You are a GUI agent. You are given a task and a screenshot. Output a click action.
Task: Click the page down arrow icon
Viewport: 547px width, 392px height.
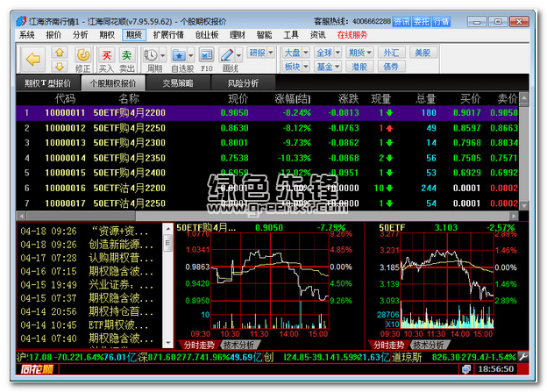60,66
